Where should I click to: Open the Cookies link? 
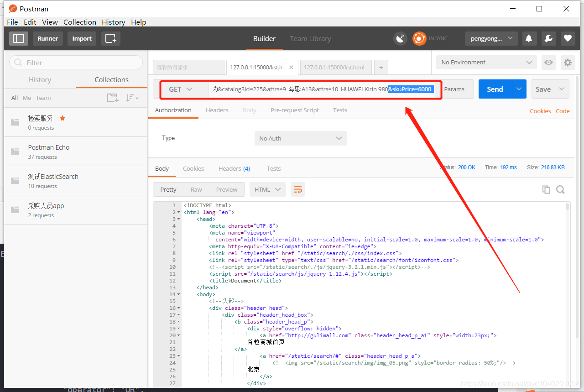point(540,111)
